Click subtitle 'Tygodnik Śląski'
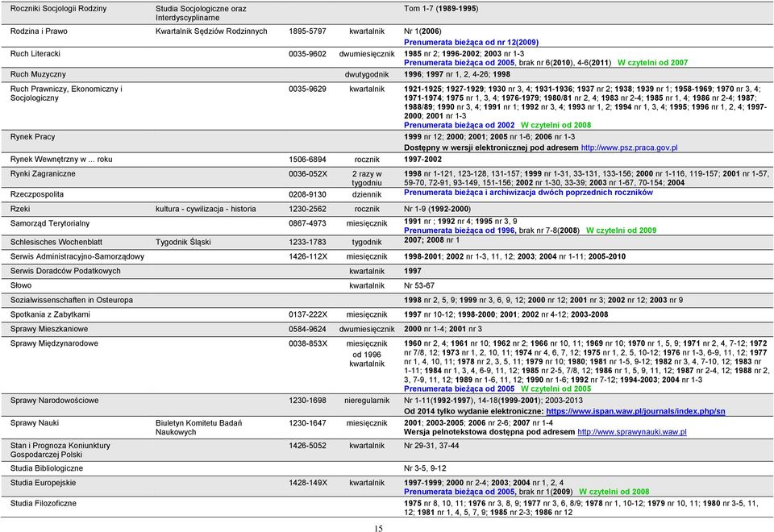This screenshot has width=774, height=532. coord(183,242)
